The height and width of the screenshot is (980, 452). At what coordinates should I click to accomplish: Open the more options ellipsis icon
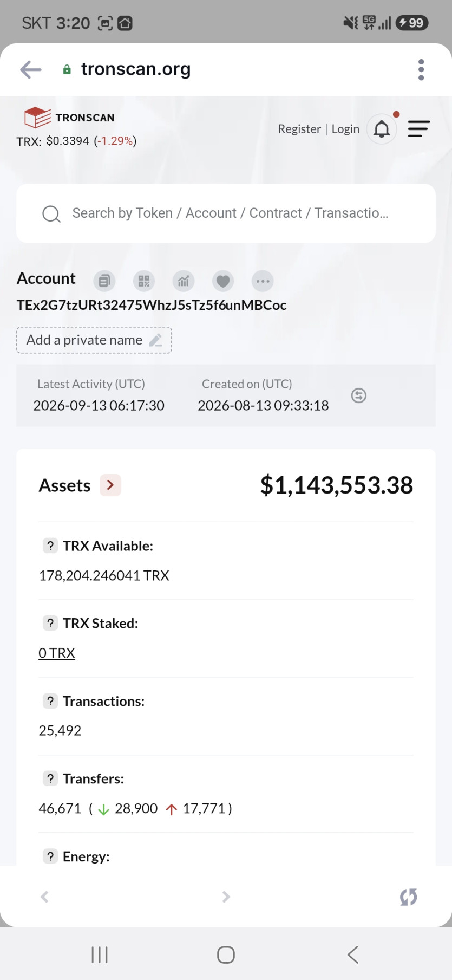[x=263, y=281]
